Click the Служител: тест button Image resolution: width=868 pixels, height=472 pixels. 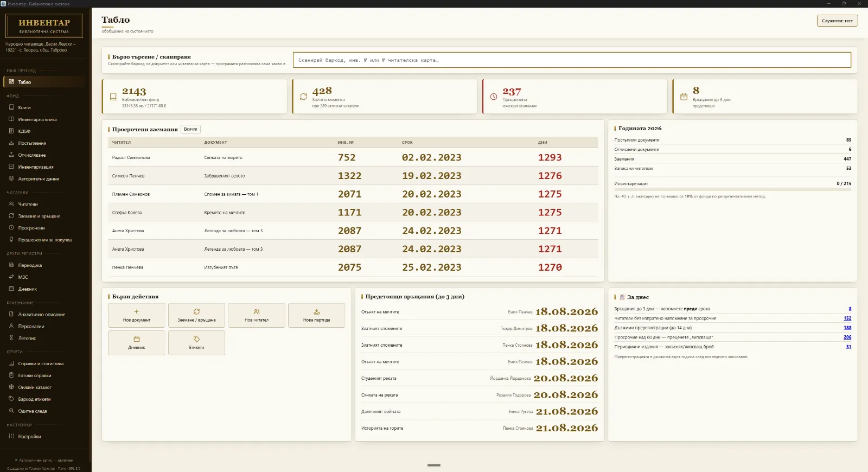click(837, 21)
